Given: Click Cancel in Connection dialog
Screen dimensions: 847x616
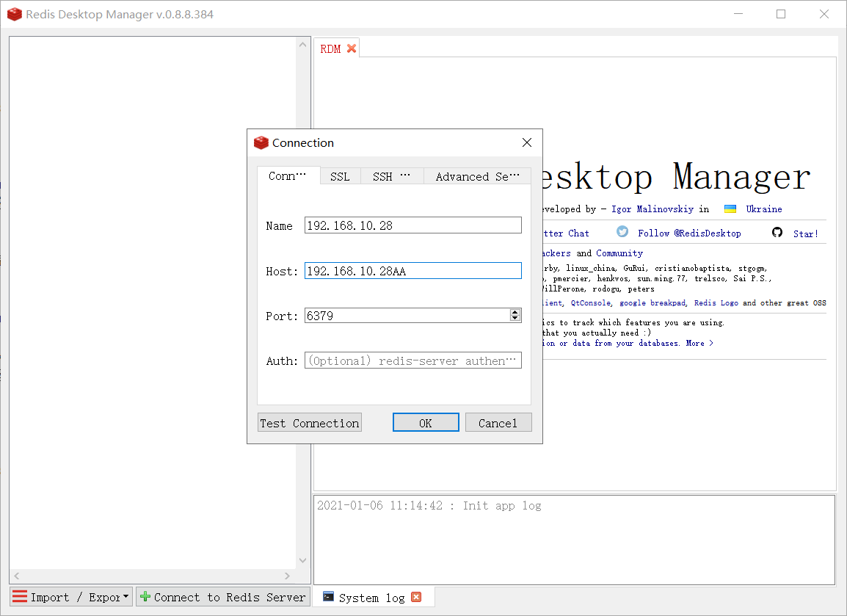Looking at the screenshot, I should (x=498, y=423).
